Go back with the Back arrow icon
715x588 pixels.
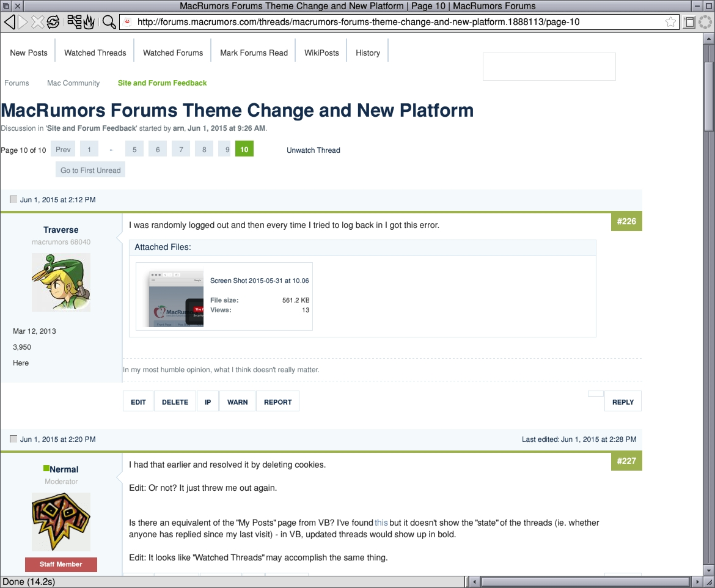(10, 21)
